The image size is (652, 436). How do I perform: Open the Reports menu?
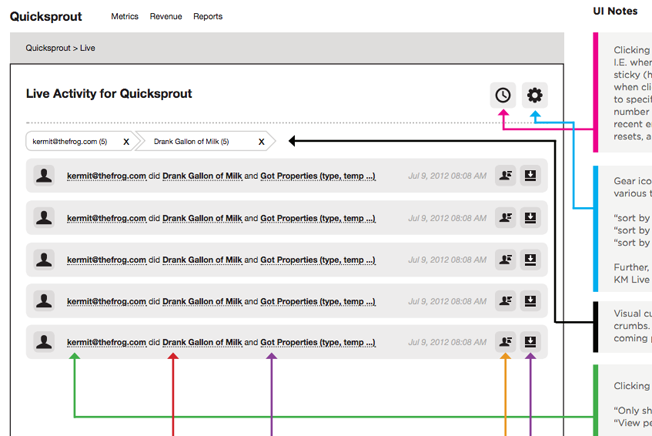(x=208, y=16)
